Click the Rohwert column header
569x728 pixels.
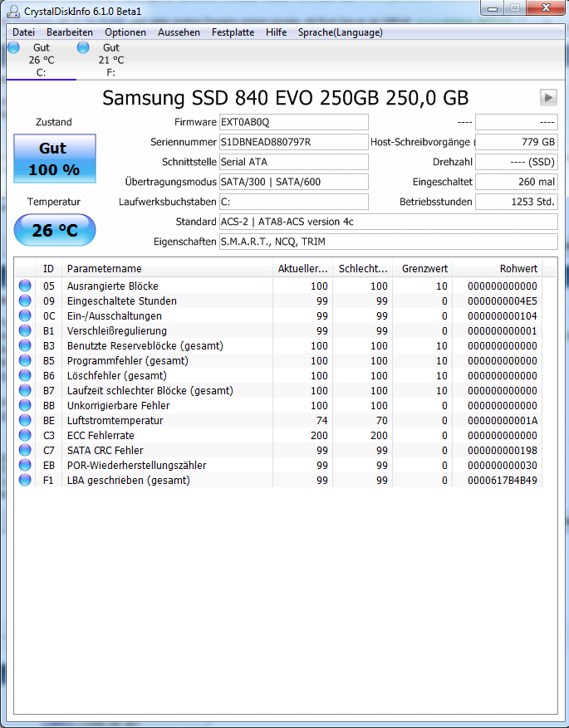tap(498, 269)
